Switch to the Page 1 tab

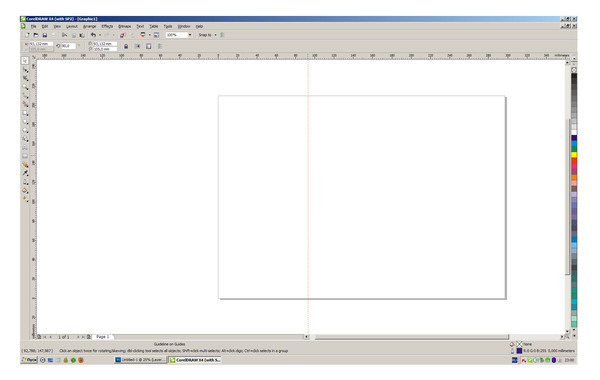[103, 337]
